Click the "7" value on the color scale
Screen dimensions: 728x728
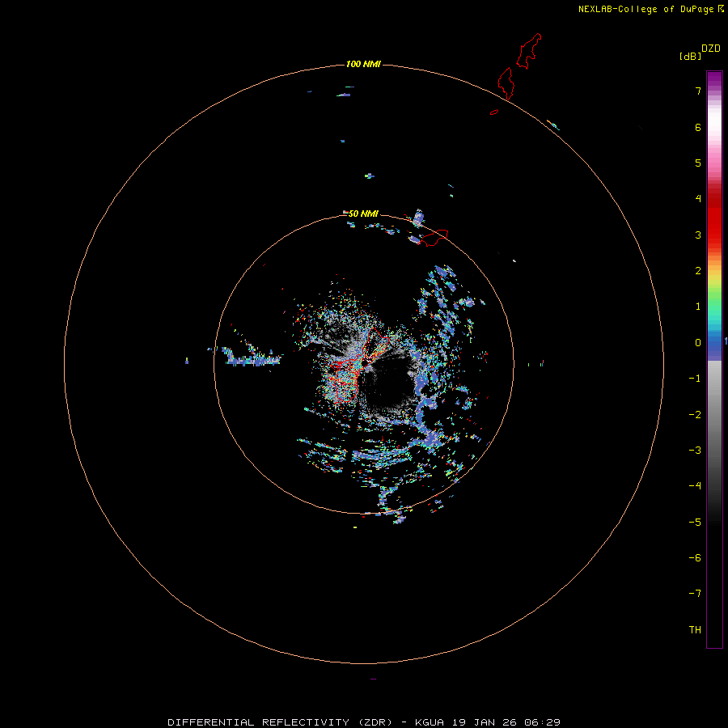click(698, 91)
